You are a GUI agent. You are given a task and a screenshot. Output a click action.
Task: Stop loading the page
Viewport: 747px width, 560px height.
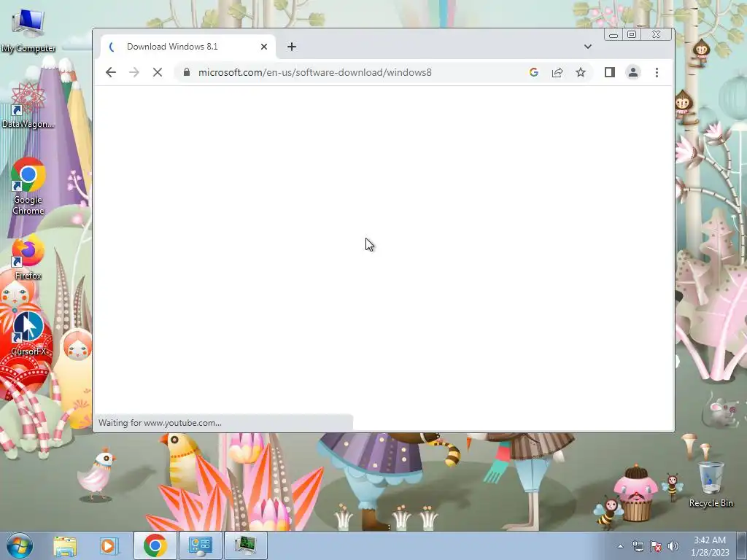pyautogui.click(x=158, y=72)
